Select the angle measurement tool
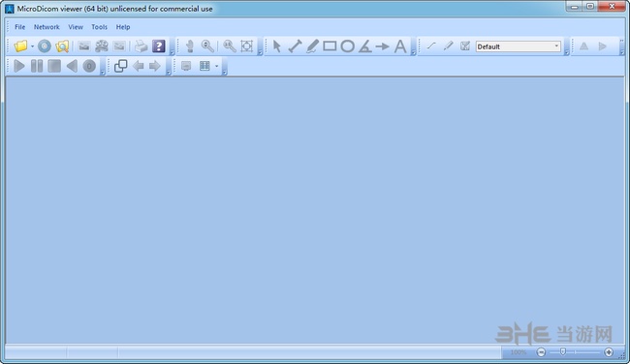The width and height of the screenshot is (630, 364). pyautogui.click(x=364, y=46)
